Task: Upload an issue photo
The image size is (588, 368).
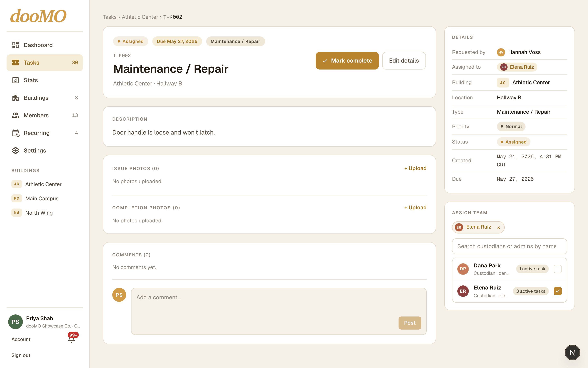Action: [415, 168]
